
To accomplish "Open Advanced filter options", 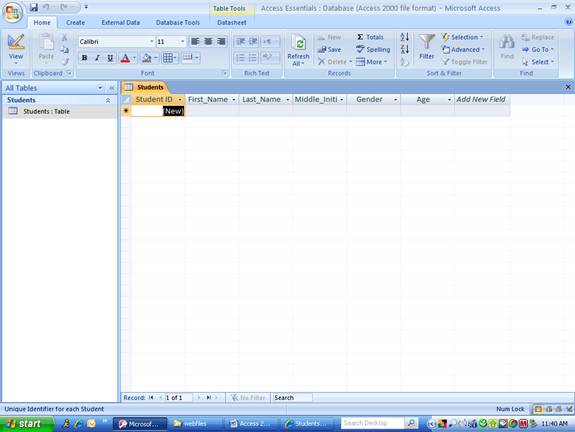I will [464, 50].
